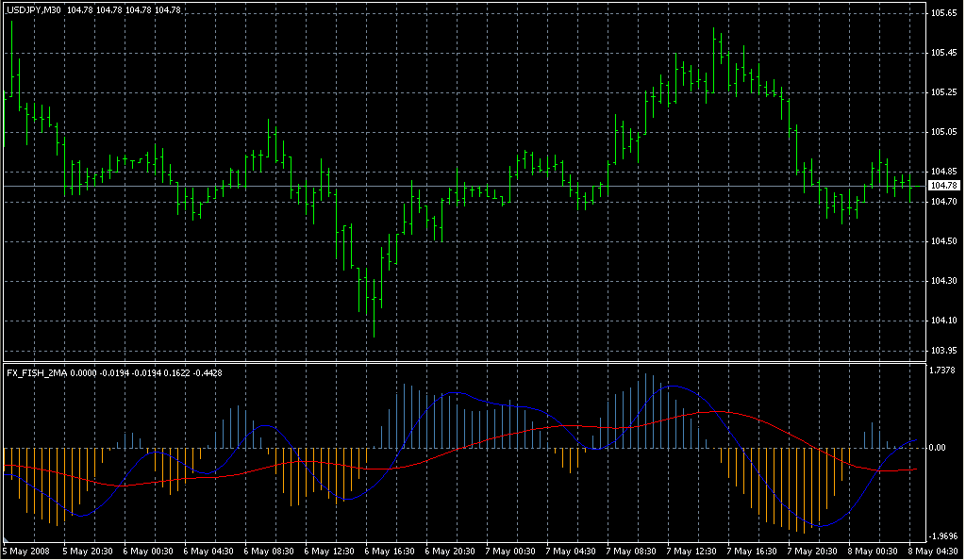Select the 6 May 16:30 time label

390,551
